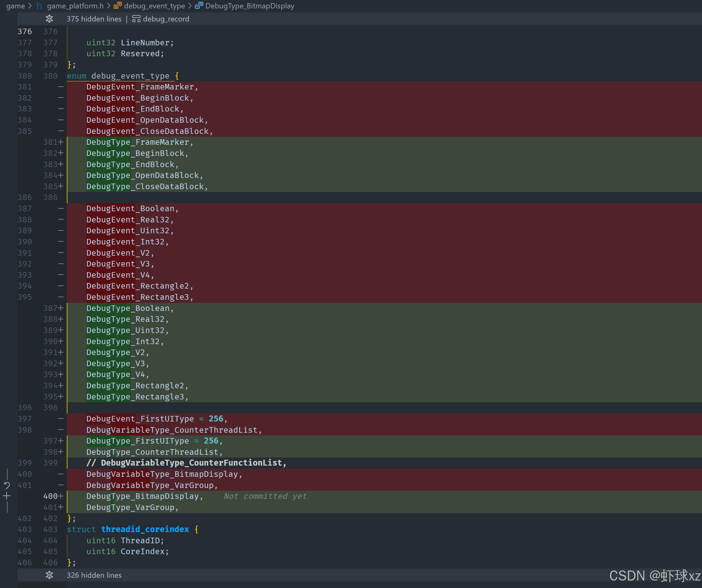
Task: Click the enum member icon before DebugType_BitmapDisplay
Action: (199, 6)
